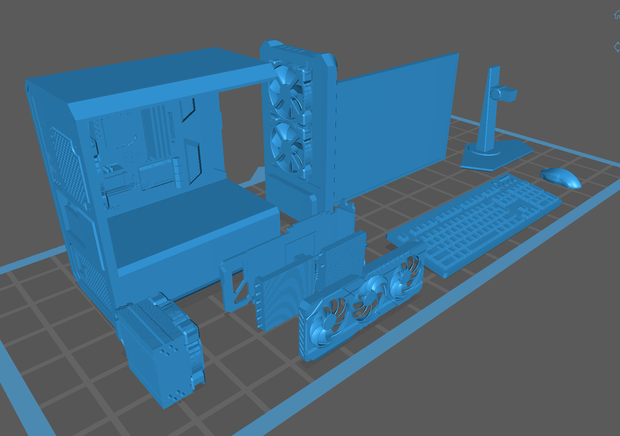Select the flat monitor screen panel
This screenshot has width=620, height=436.
tap(397, 126)
